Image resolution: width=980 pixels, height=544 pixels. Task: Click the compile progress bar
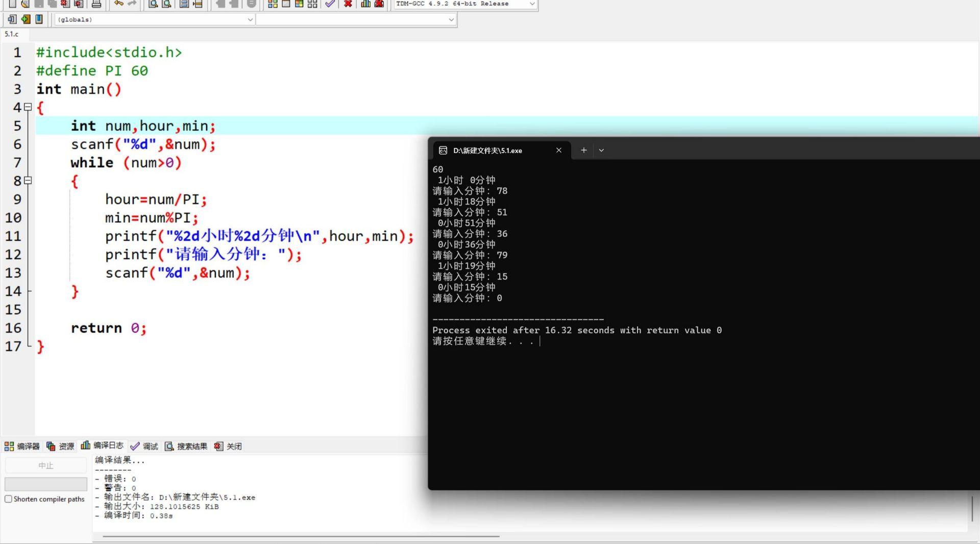pos(46,484)
